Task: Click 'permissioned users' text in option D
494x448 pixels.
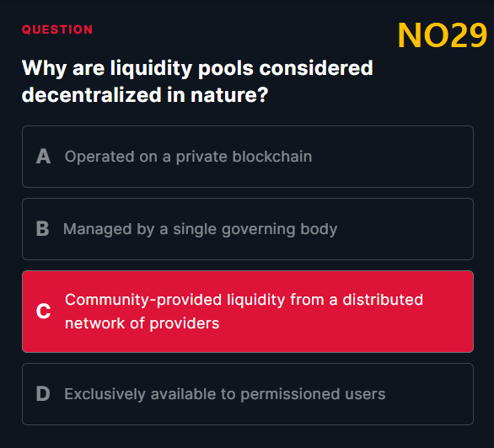Action: pos(313,394)
